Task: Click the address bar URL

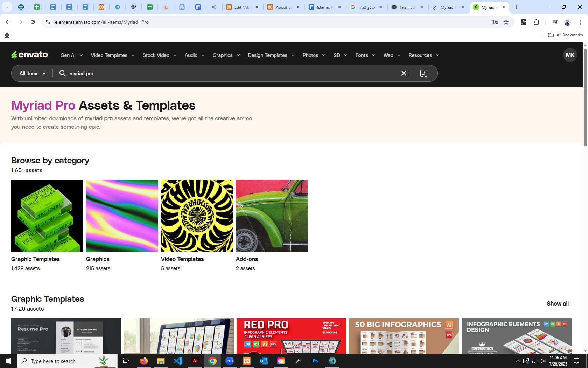Action: coord(102,22)
